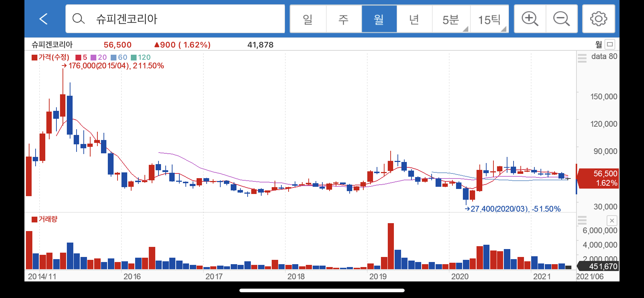The width and height of the screenshot is (644, 298).
Task: Tap the 150,000 price axis label
Action: [604, 96]
